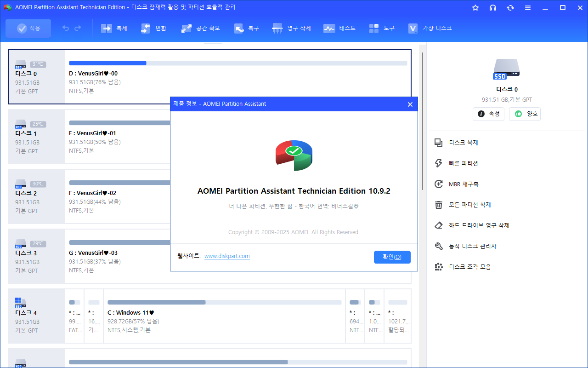The image size is (588, 368).
Task: Select the 1021.7 unallocated partition on 디스크 4
Action: pos(398,316)
